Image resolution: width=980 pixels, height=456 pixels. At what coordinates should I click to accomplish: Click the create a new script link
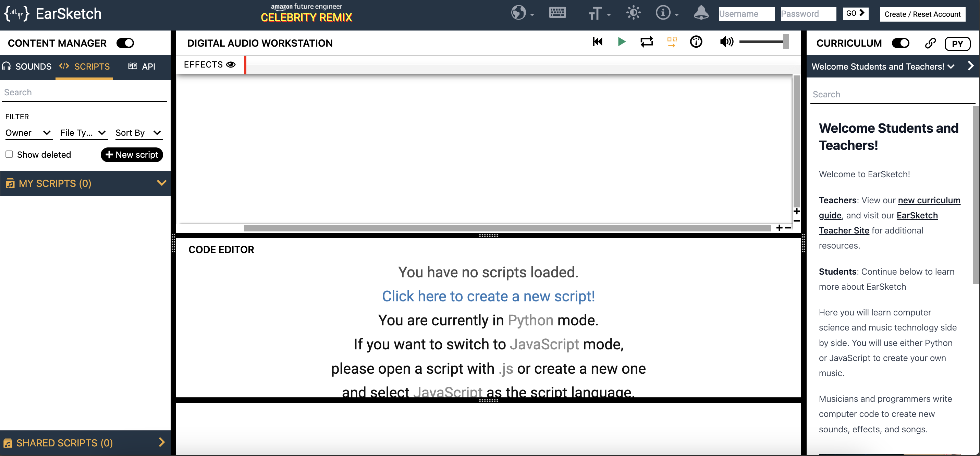488,296
